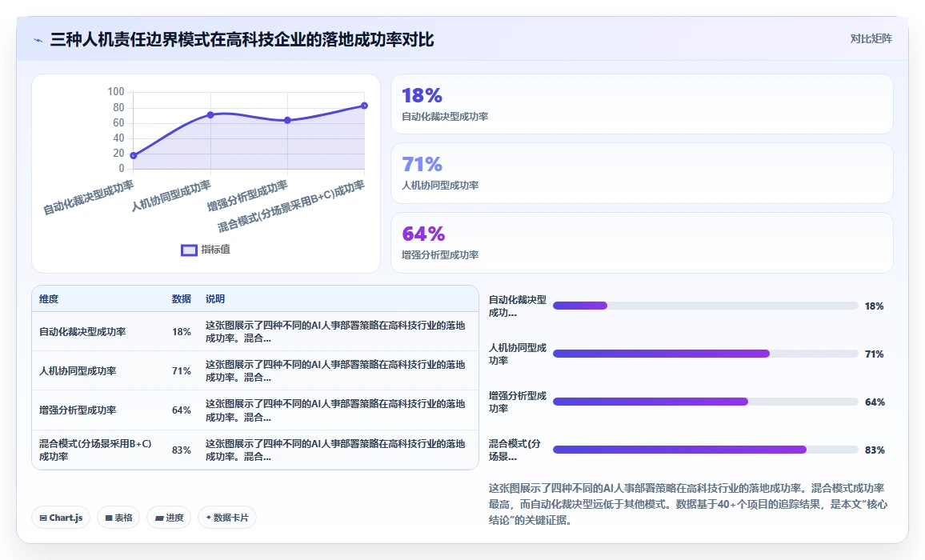This screenshot has width=925, height=560.
Task: Click the 对比矩阵 label in the header
Action: [871, 39]
